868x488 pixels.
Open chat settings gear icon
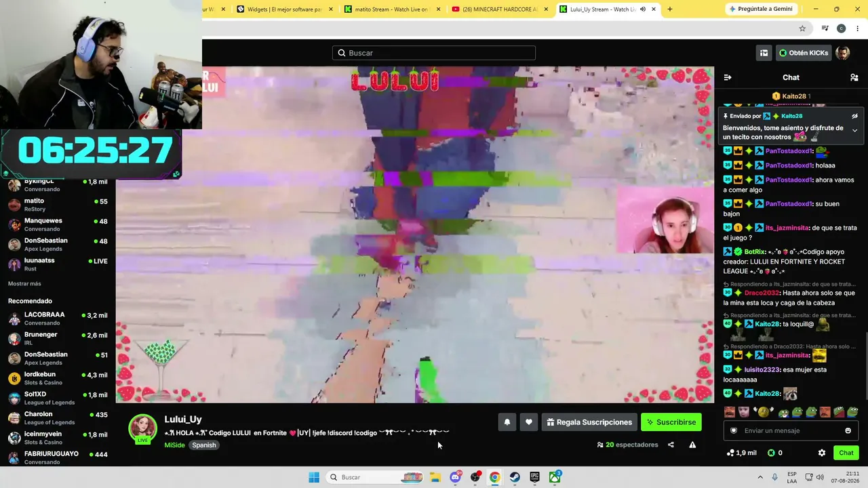[x=822, y=453]
